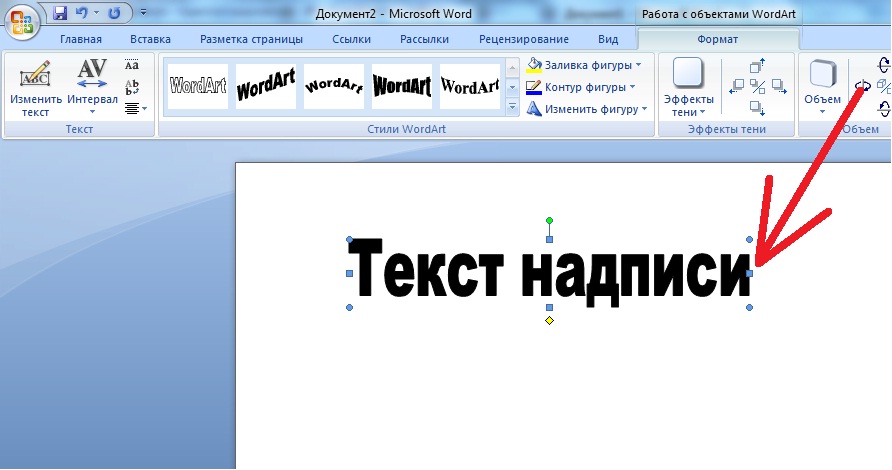The image size is (892, 470).
Task: Select the serif wavy WordArt style thumbnail
Action: [470, 86]
